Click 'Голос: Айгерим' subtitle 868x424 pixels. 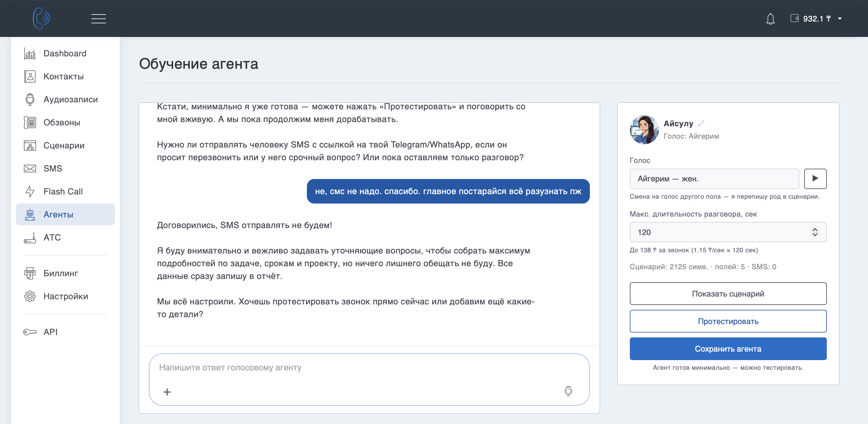coord(691,136)
